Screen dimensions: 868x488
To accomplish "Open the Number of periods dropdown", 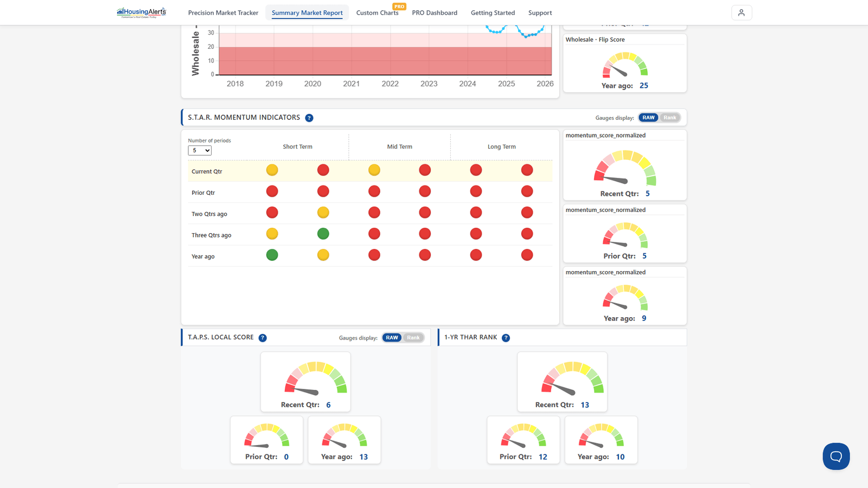I will (200, 151).
